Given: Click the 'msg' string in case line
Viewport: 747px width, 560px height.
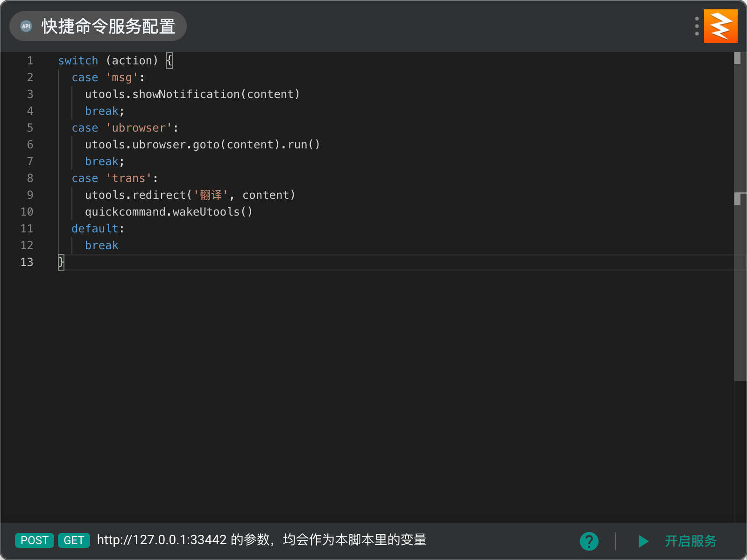Looking at the screenshot, I should click(122, 77).
